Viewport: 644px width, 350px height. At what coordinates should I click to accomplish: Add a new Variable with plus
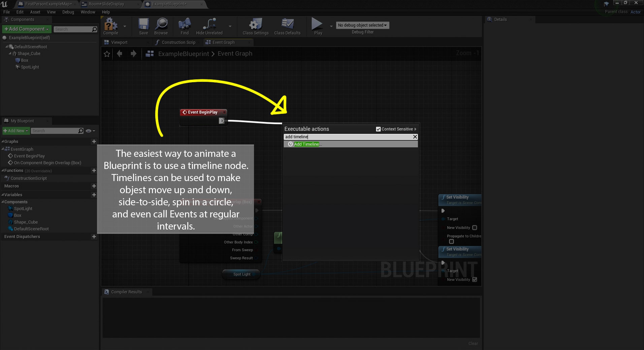coord(94,195)
